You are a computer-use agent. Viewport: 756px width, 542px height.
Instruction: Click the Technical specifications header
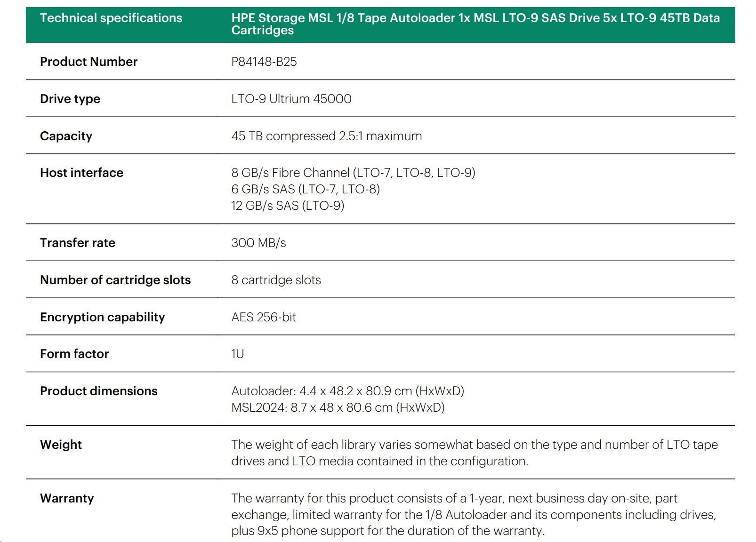click(x=111, y=18)
